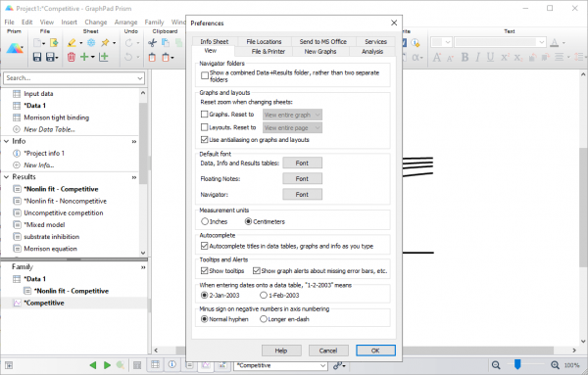Toggle Autocomplete titles checkbox
This screenshot has height=375, width=588.
[205, 246]
